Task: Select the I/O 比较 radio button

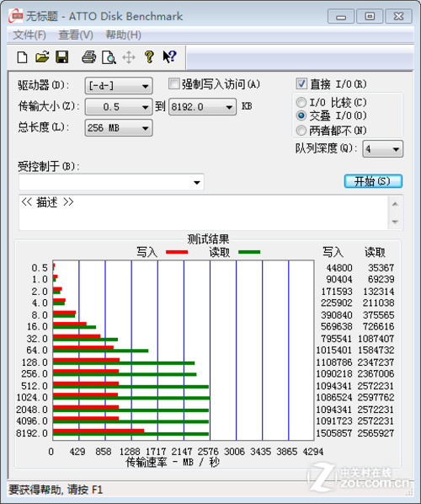Action: pos(301,102)
